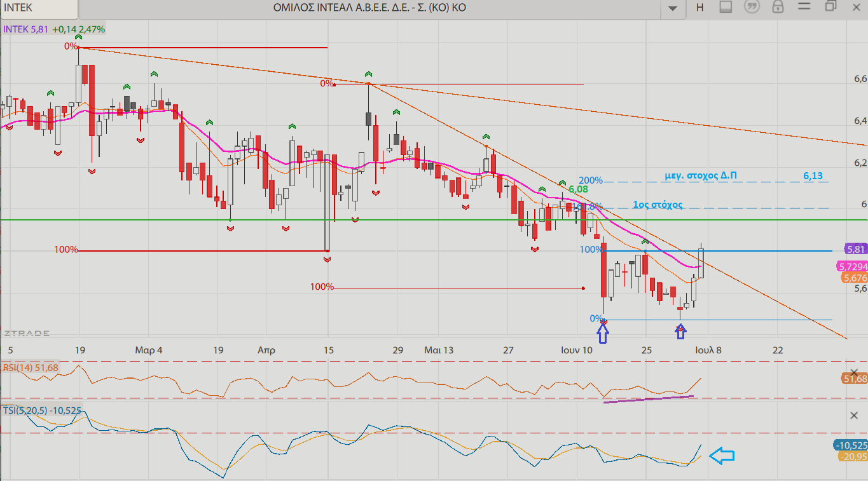The width and height of the screenshot is (868, 481).
Task: Click the green 6,08 price label
Action: (x=578, y=189)
